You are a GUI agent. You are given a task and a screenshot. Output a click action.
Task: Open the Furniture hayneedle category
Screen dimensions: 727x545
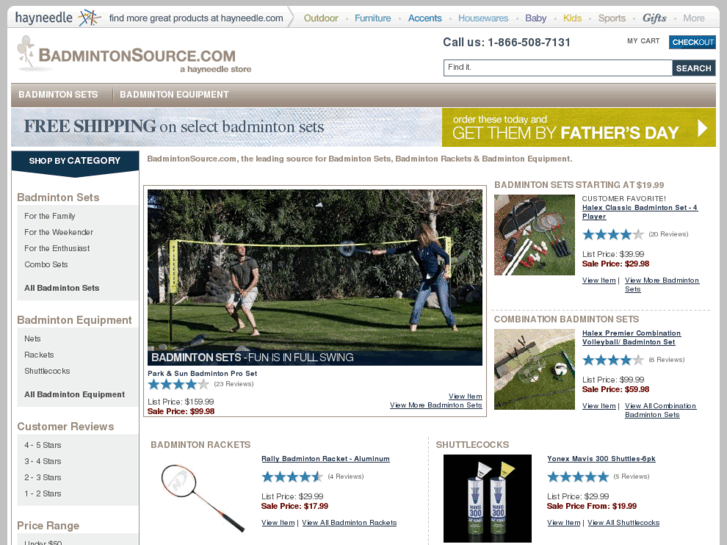tap(373, 18)
